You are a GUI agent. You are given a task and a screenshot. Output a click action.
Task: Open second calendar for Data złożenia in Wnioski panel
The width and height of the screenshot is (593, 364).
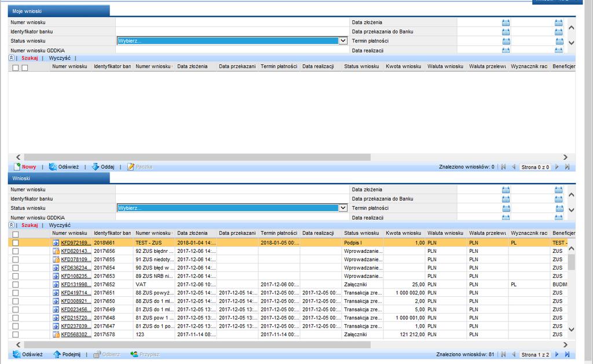(559, 190)
